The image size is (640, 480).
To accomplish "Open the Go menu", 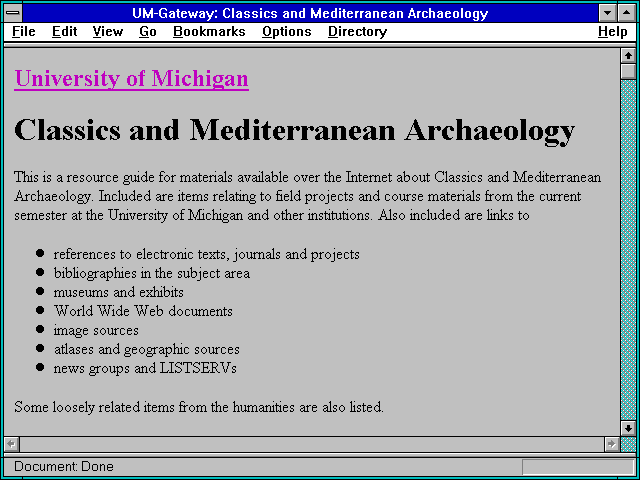I will point(147,31).
